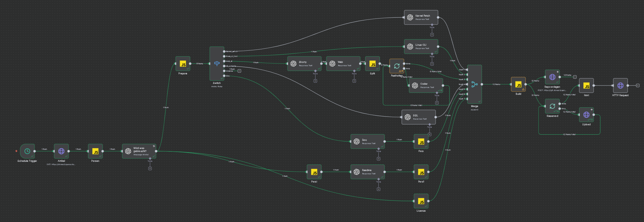Select the Licence JavaScript node
This screenshot has width=644, height=222.
tap(421, 201)
